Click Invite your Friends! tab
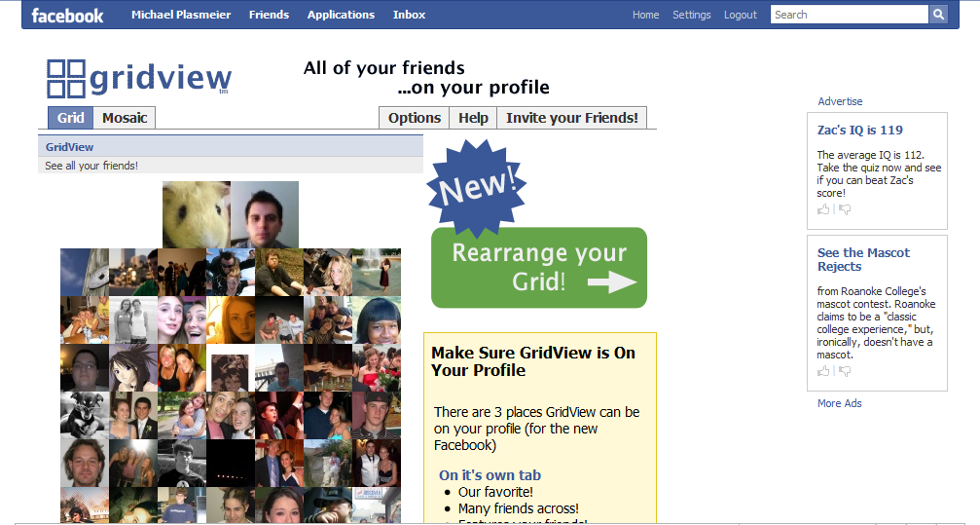 click(572, 118)
